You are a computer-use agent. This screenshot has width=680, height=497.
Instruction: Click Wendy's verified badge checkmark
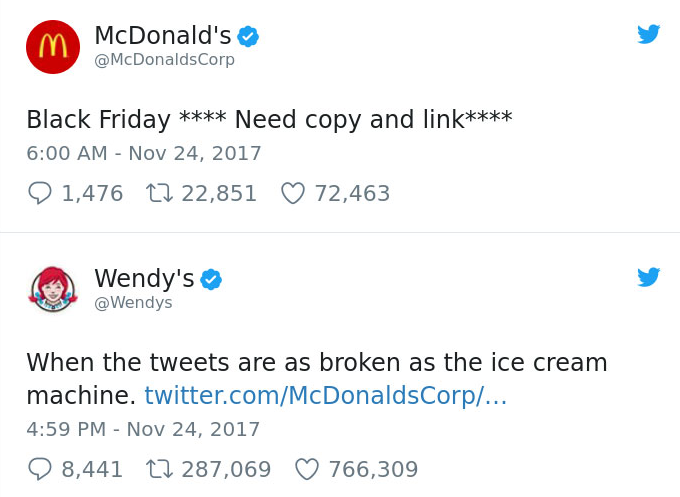point(211,279)
